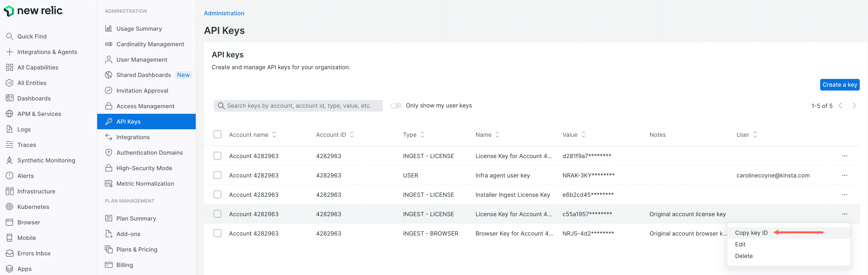Select the Errors Inbox section
Image resolution: width=868 pixels, height=275 pixels.
pyautogui.click(x=33, y=253)
